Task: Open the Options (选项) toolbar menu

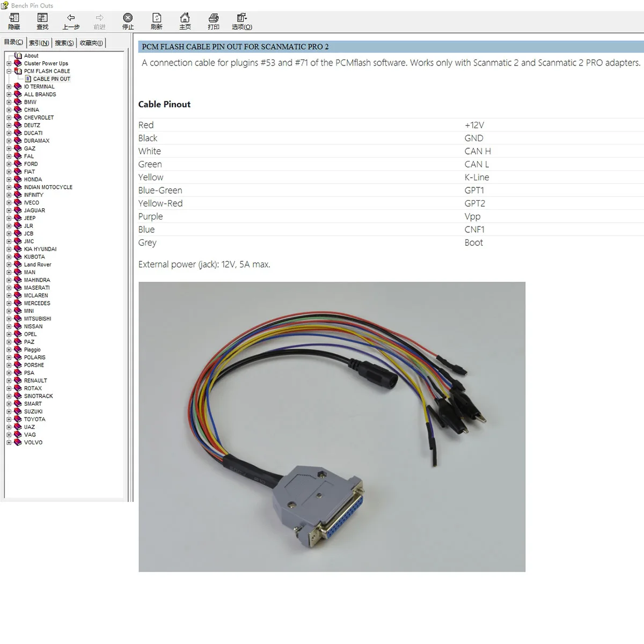Action: pyautogui.click(x=241, y=21)
